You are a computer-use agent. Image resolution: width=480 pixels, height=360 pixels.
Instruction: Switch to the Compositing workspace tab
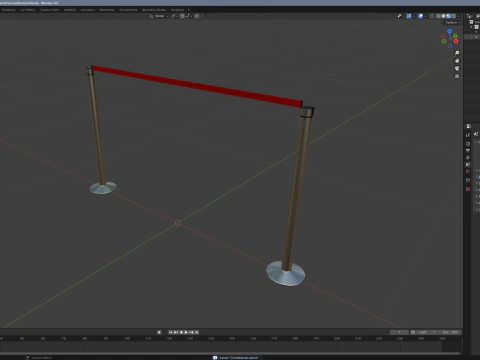pyautogui.click(x=128, y=10)
